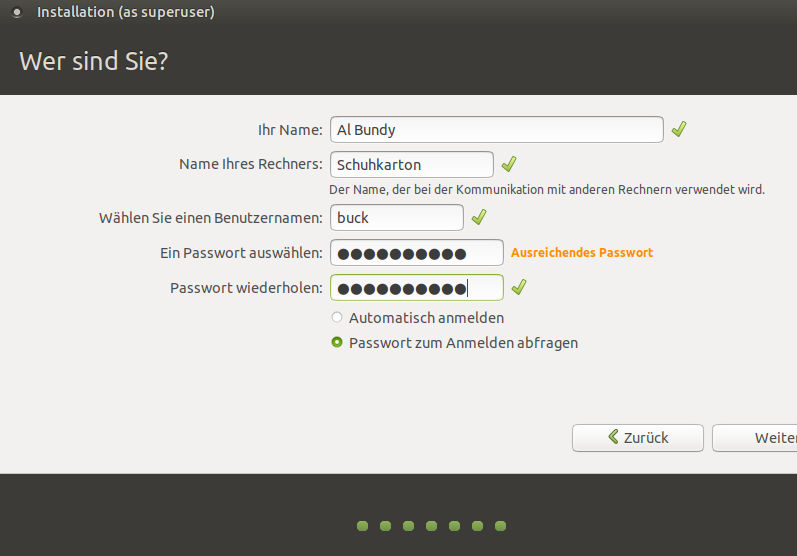
Task: Click the Ein Passwort auswählen field
Action: (416, 253)
